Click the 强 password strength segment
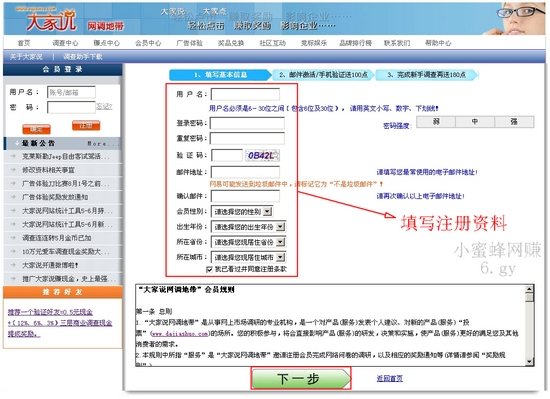The height and width of the screenshot is (399, 550). point(514,122)
